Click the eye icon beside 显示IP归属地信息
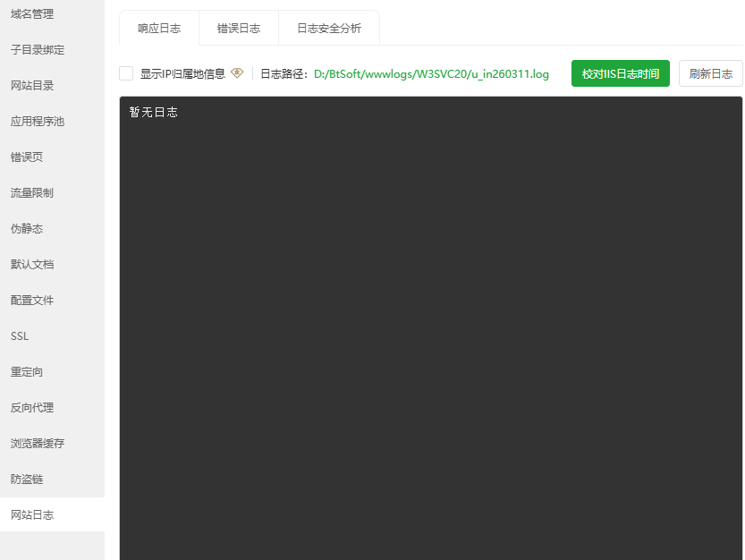The image size is (745, 560). 236,73
